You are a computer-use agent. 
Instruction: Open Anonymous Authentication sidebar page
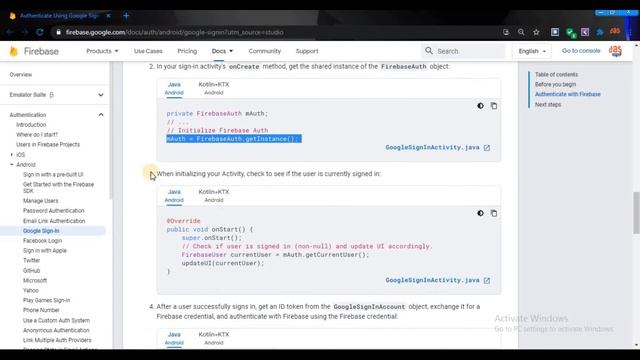[56, 330]
